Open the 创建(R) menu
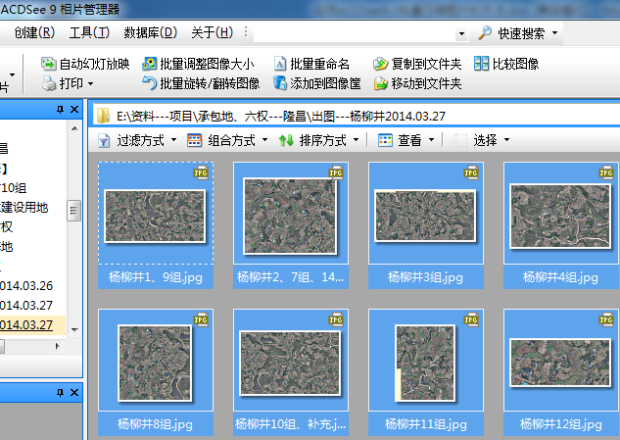Screen dimensions: 620x440 (x=34, y=32)
